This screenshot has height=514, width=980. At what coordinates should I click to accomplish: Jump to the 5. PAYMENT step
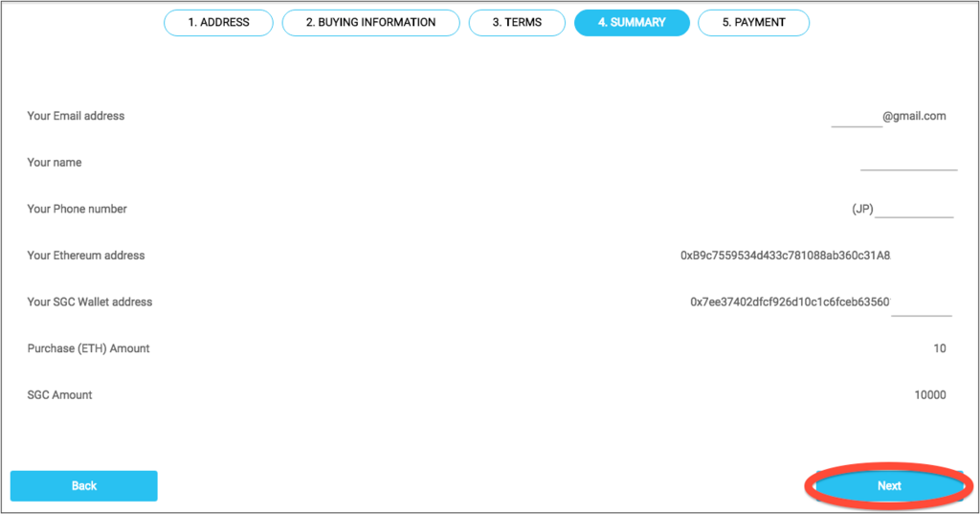pos(754,23)
